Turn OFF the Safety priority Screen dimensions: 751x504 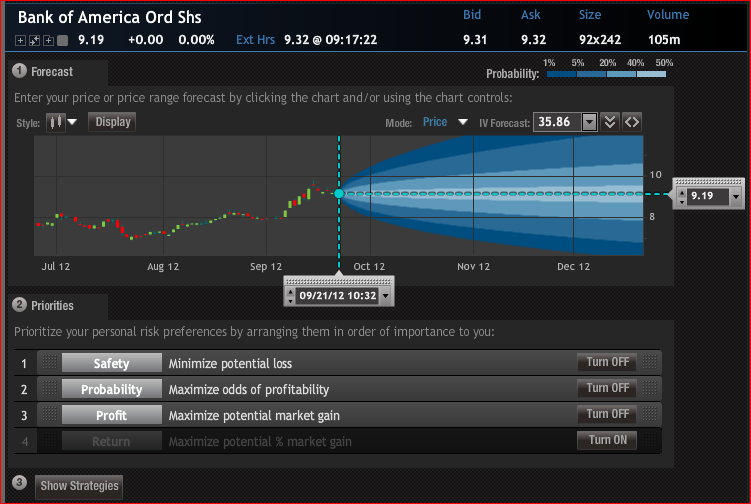tap(607, 362)
